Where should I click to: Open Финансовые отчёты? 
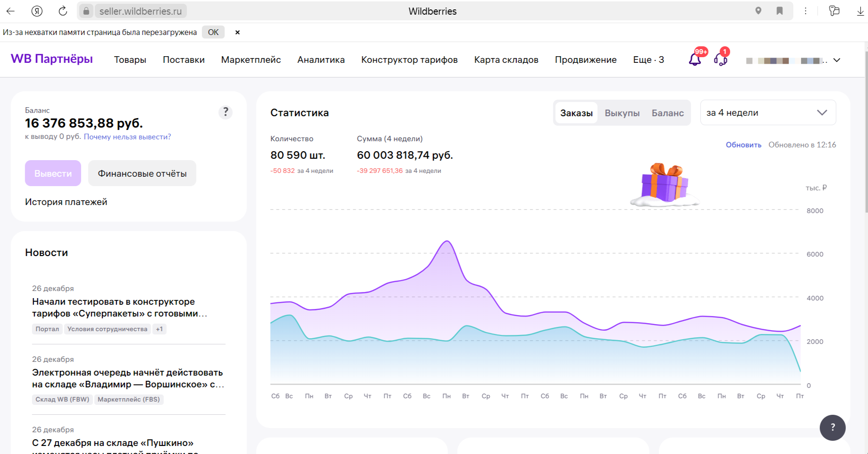point(142,173)
